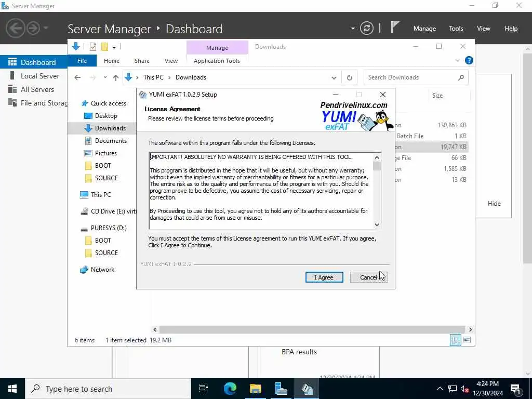The image size is (532, 399).
Task: Select SOURCE folder under Quick access
Action: coord(106,178)
